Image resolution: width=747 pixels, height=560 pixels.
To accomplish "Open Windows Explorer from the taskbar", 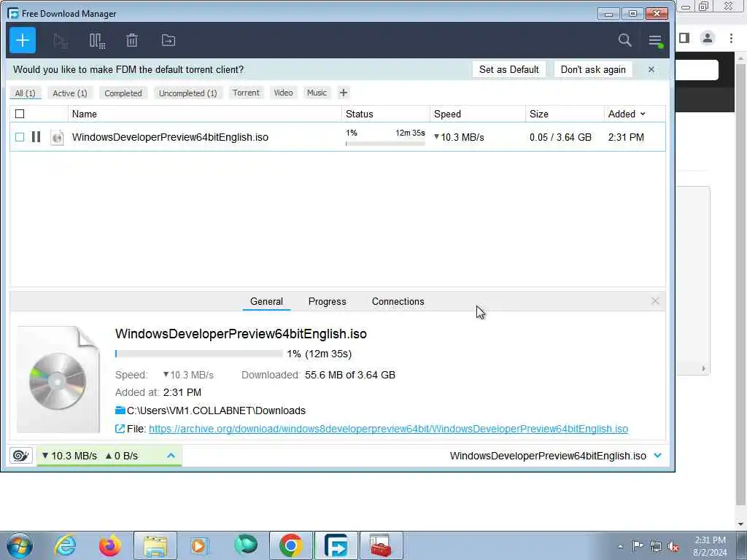I will point(155,545).
